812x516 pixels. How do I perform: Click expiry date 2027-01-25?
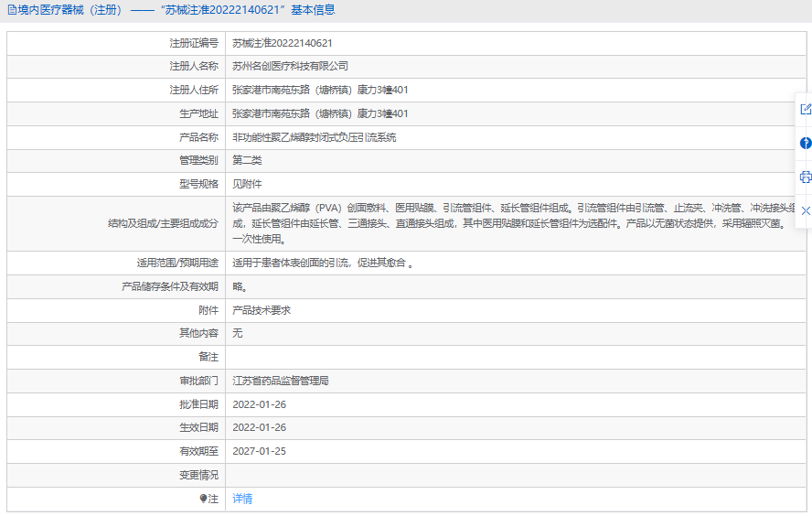259,451
